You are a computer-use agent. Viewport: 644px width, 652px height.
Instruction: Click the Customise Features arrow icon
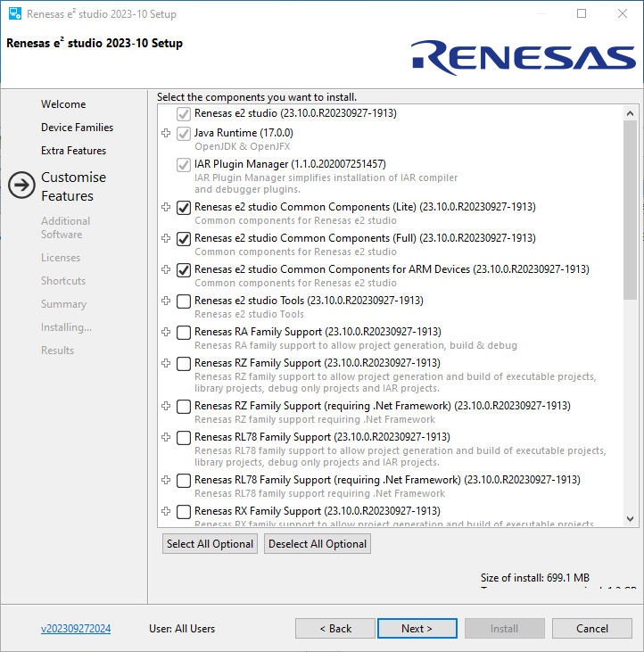pyautogui.click(x=21, y=186)
